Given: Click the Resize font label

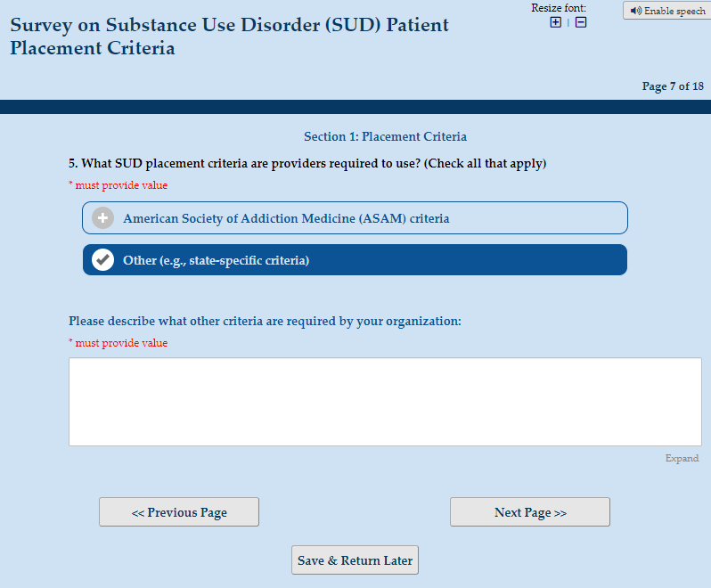Looking at the screenshot, I should (x=559, y=8).
